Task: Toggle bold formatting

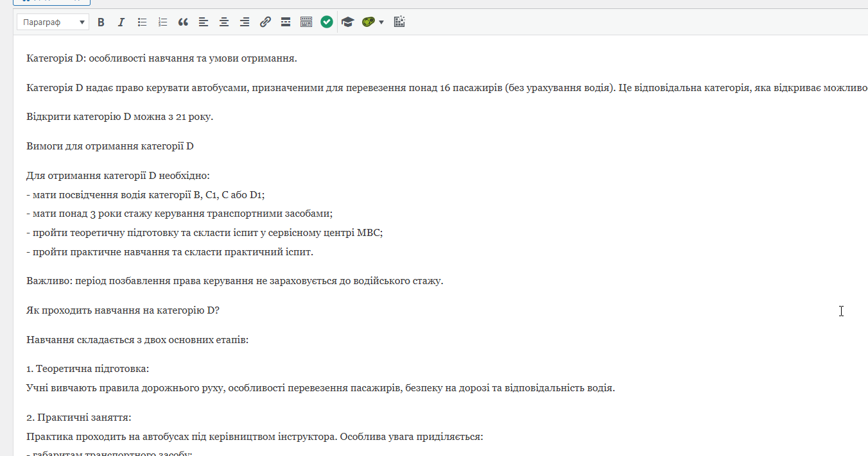Action: pos(101,22)
